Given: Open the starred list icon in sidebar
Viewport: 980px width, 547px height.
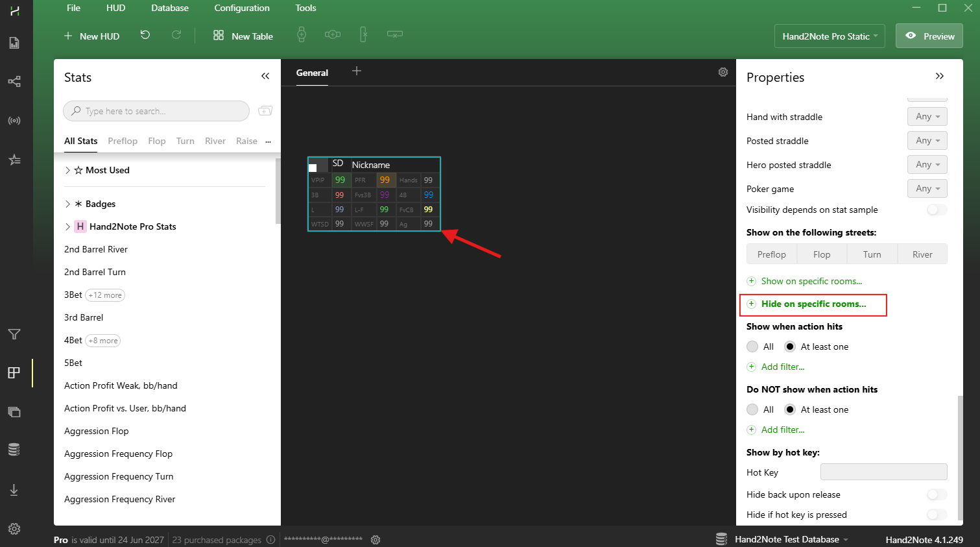Looking at the screenshot, I should [14, 160].
